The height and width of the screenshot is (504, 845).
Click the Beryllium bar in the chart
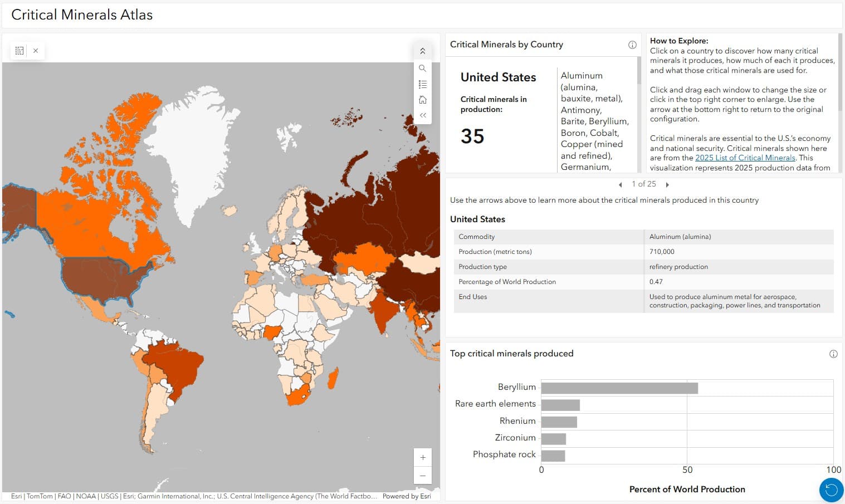coord(619,388)
